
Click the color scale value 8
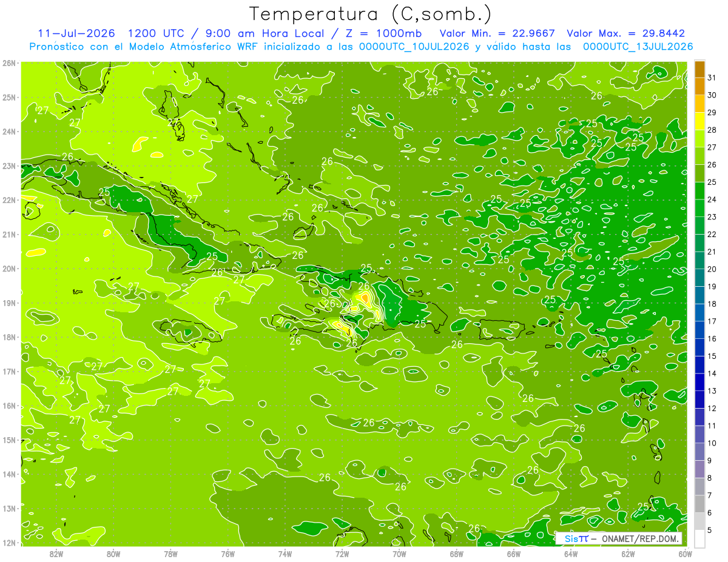tap(710, 478)
